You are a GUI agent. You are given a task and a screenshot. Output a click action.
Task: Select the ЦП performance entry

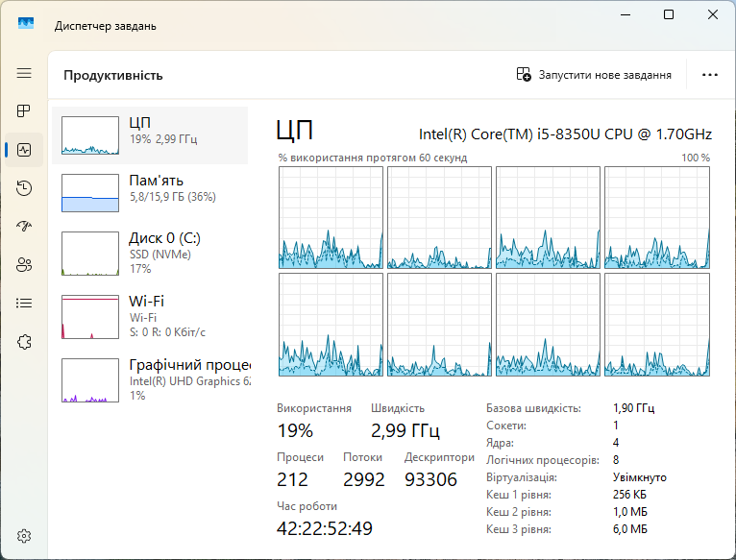(x=150, y=135)
